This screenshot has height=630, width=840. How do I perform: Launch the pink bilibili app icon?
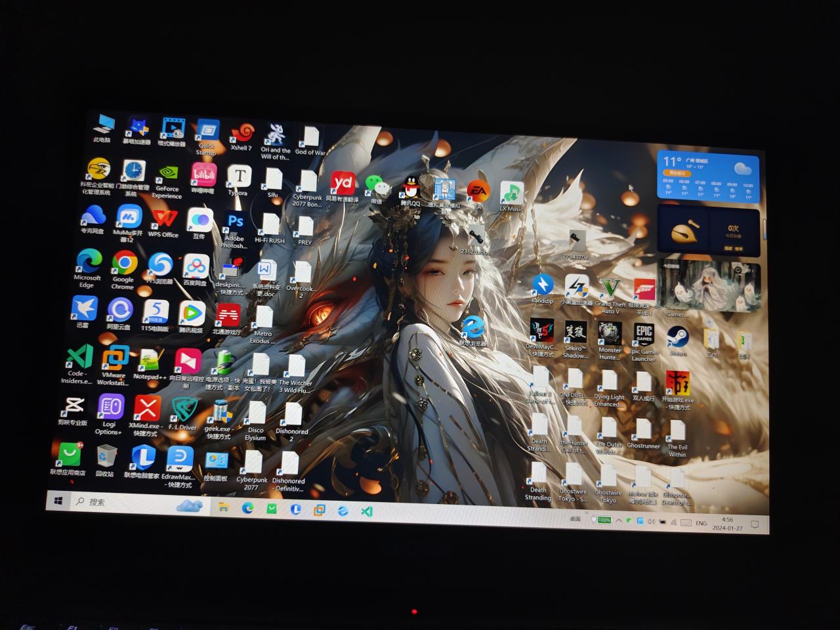pyautogui.click(x=203, y=178)
